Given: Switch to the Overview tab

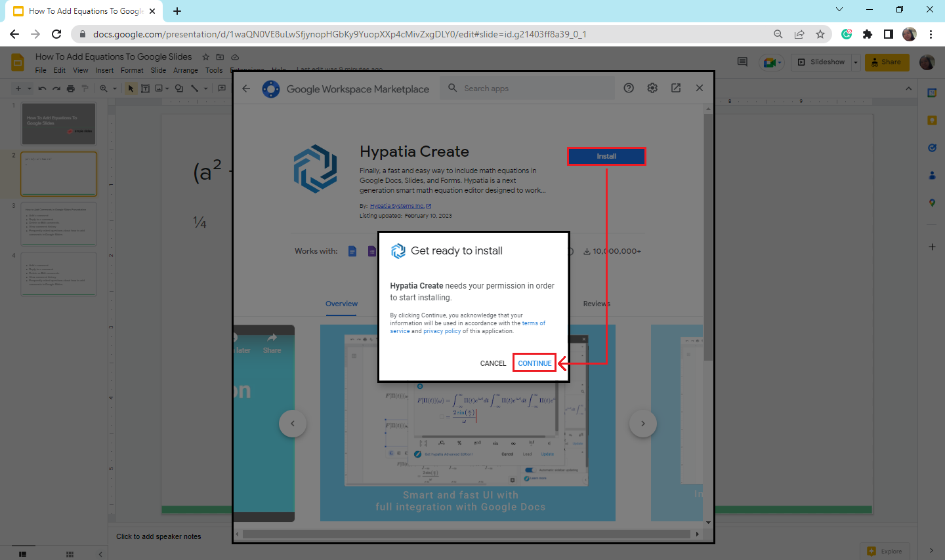Looking at the screenshot, I should [341, 304].
